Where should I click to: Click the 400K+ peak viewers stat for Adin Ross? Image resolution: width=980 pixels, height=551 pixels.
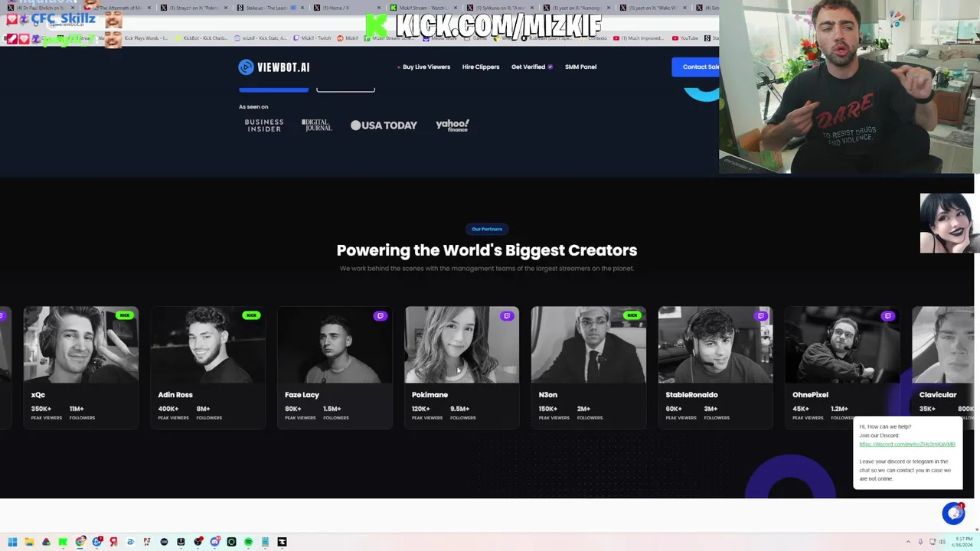click(173, 412)
